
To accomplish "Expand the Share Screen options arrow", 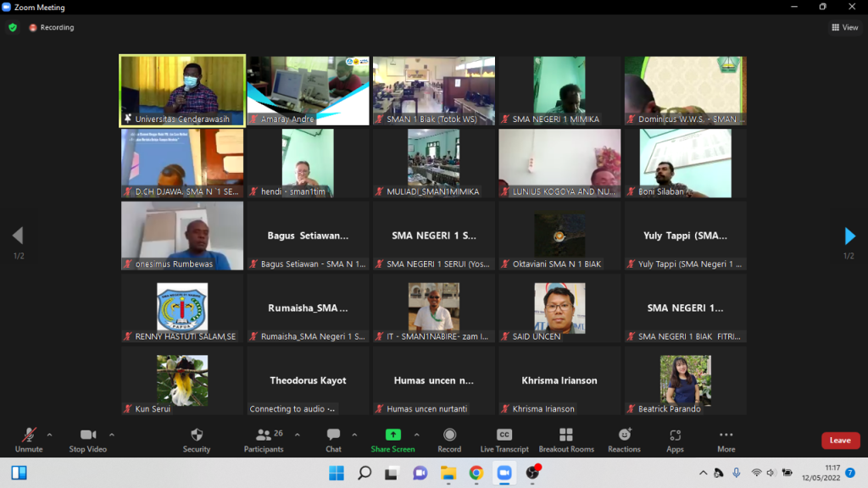I will click(x=417, y=435).
